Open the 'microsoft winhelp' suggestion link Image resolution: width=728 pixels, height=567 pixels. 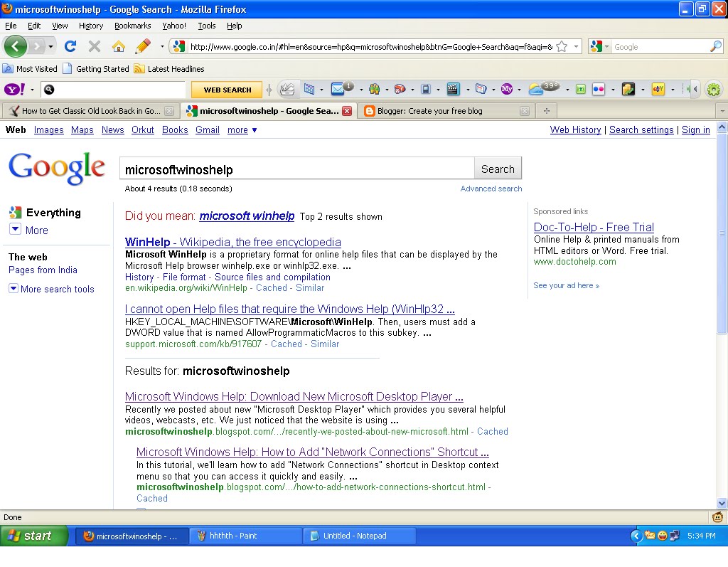[247, 216]
